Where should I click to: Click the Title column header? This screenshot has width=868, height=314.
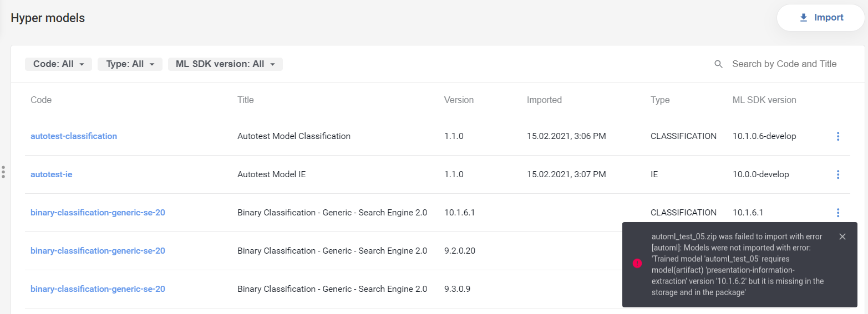(x=246, y=100)
